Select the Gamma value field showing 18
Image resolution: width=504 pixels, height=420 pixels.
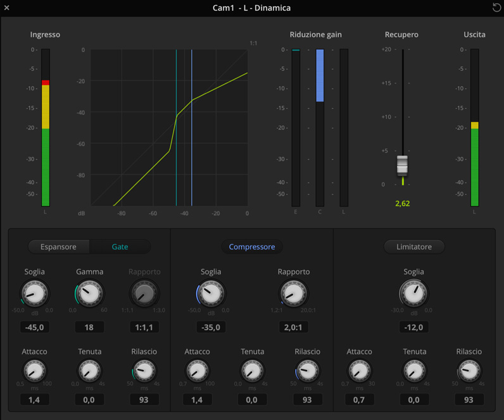click(89, 328)
